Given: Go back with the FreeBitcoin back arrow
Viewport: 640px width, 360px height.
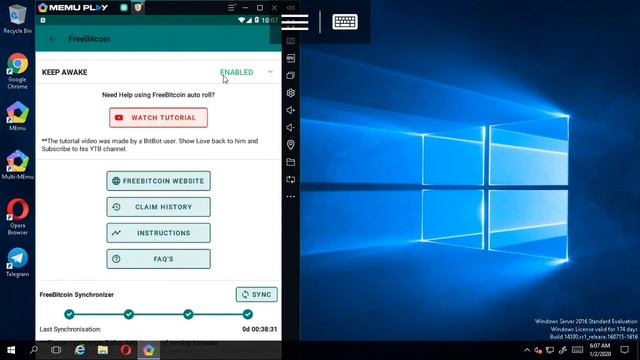Looking at the screenshot, I should tap(52, 39).
